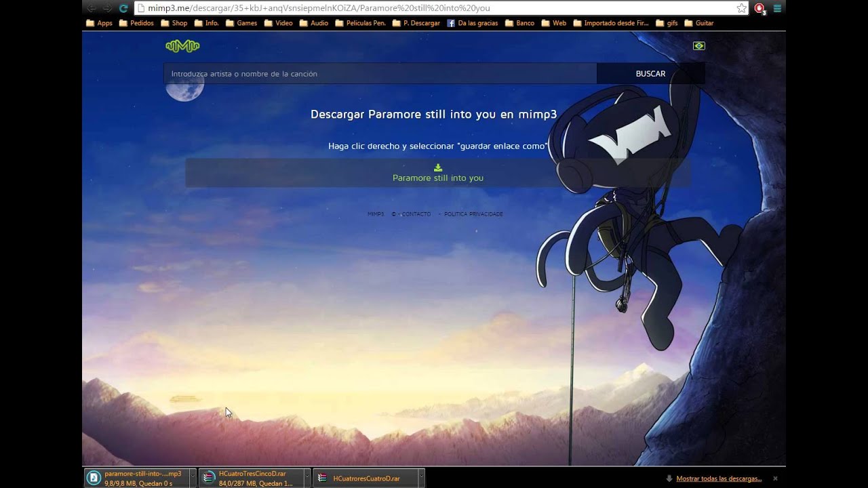Open the Guitar bookmarks folder
The height and width of the screenshot is (488, 868).
click(698, 23)
